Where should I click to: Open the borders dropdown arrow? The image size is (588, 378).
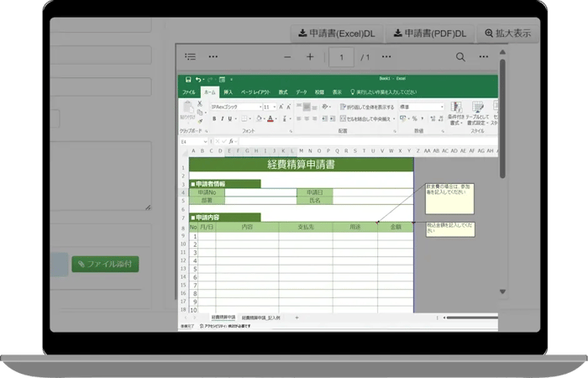[249, 119]
